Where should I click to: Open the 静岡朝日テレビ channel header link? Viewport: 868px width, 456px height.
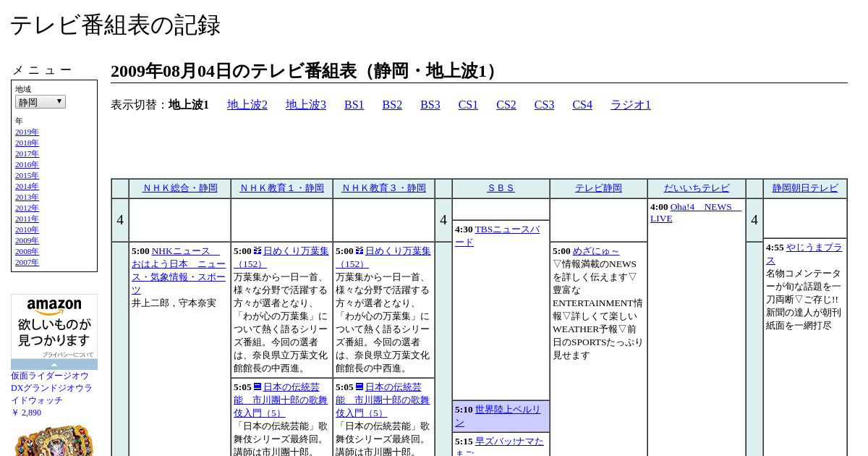[x=805, y=188]
